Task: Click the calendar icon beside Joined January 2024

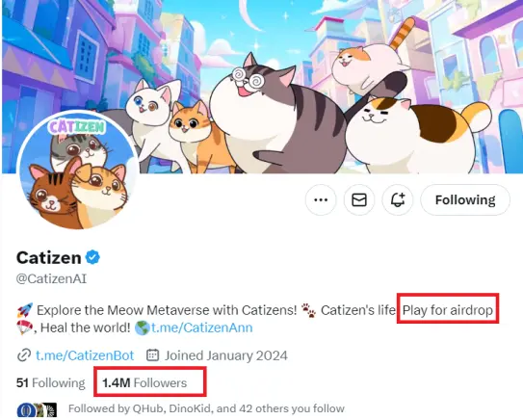Action: click(x=153, y=354)
